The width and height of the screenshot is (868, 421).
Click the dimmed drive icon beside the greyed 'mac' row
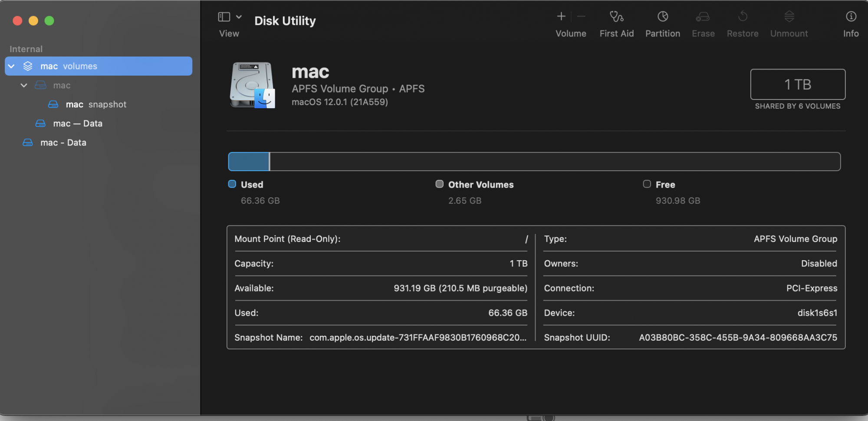point(40,85)
